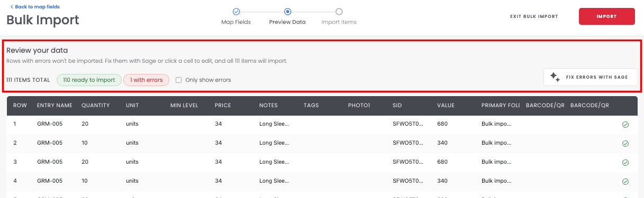
Task: Open Fix Errors with Sage
Action: [591, 77]
